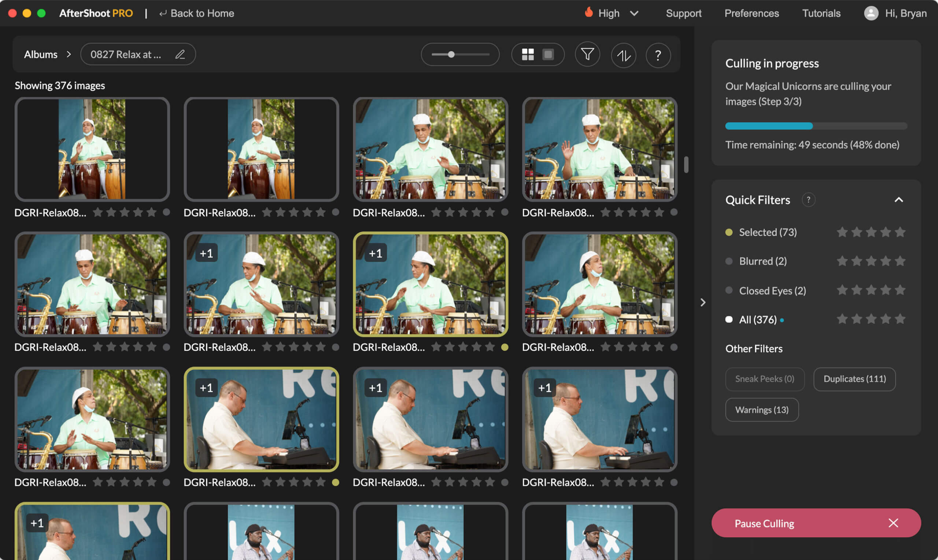Open the Preferences menu
The height and width of the screenshot is (560, 938).
pyautogui.click(x=751, y=13)
